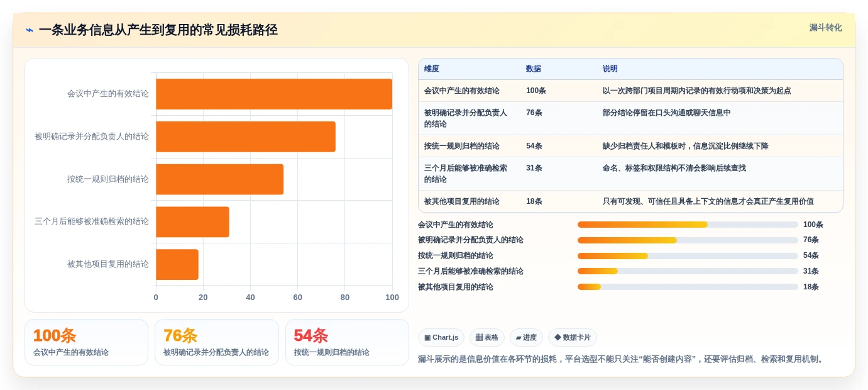The width and height of the screenshot is (868, 390).
Task: Click progress label 三个月后能够被准确检索的结论
Action: click(471, 271)
